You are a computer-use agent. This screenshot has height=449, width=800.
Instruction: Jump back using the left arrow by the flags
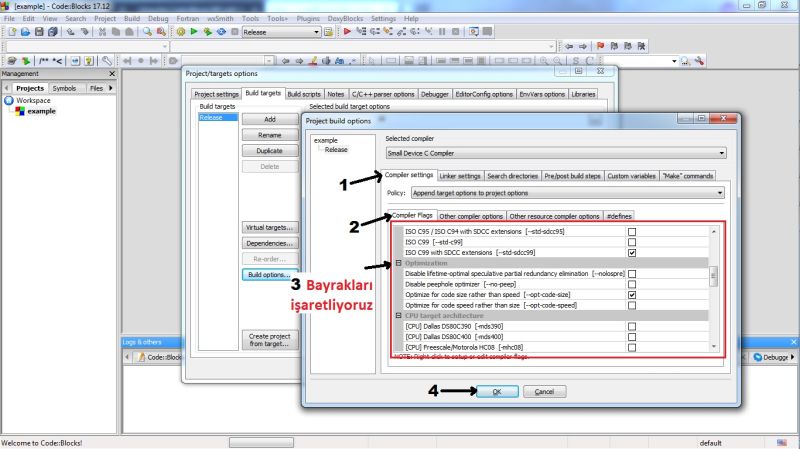click(569, 46)
